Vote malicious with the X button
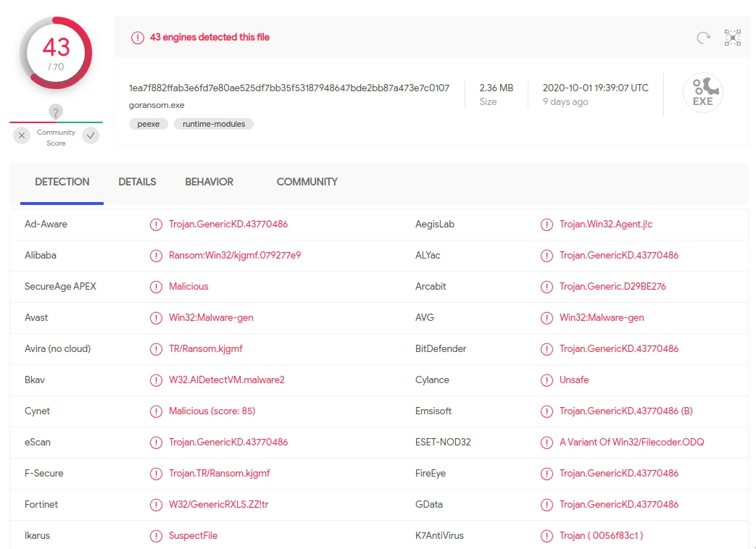The width and height of the screenshot is (756, 549). pyautogui.click(x=22, y=136)
